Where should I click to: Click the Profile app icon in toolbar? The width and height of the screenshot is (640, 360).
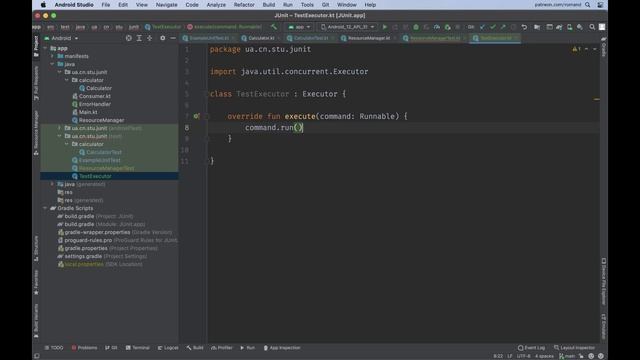pos(437,27)
